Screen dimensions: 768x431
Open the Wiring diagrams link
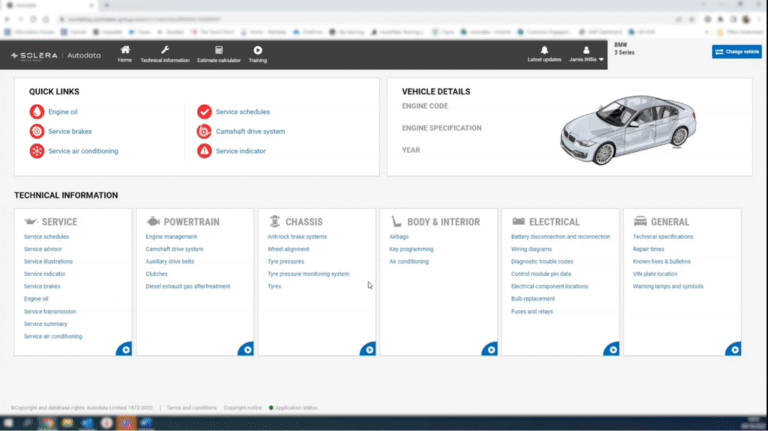click(531, 249)
